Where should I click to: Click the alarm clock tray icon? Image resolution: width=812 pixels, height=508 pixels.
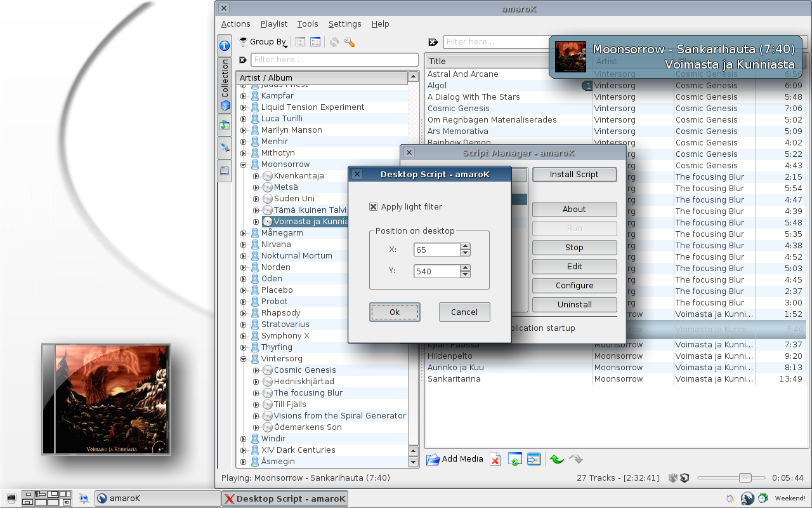click(x=763, y=498)
